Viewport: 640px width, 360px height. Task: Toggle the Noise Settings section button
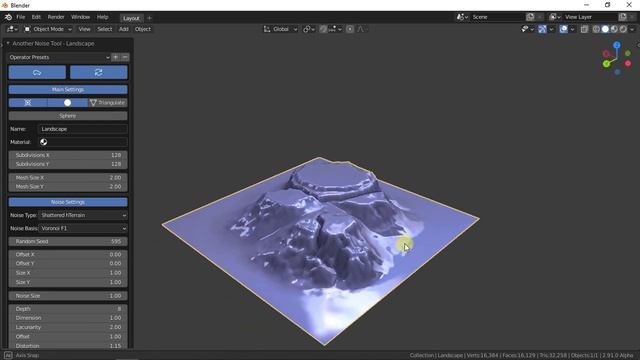pos(68,202)
